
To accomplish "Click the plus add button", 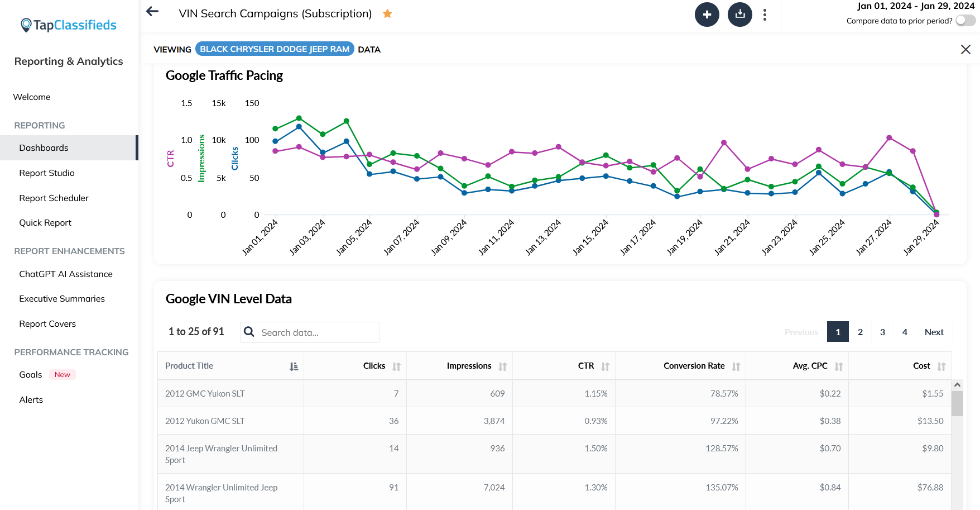I will pos(707,15).
